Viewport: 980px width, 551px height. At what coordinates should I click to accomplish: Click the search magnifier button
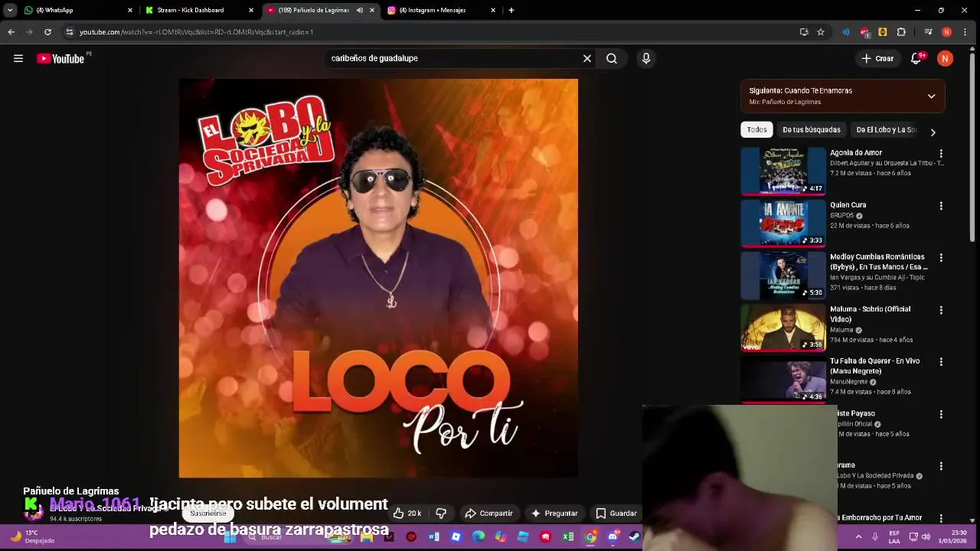pyautogui.click(x=612, y=58)
